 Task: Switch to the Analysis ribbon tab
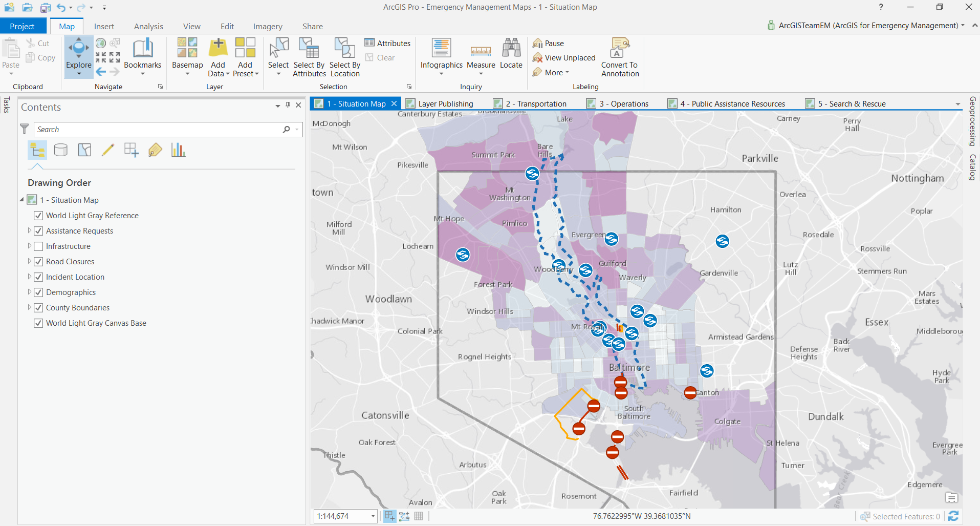pos(148,26)
